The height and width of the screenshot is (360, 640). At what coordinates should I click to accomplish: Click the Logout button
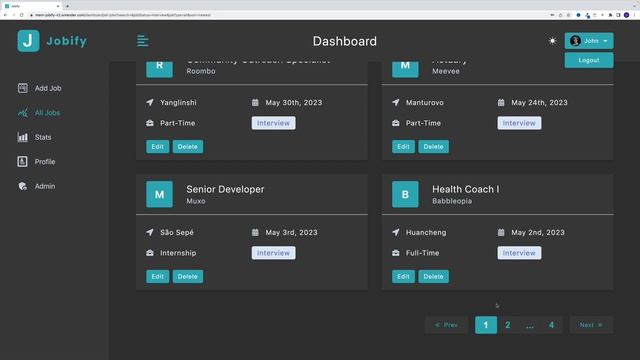[589, 60]
